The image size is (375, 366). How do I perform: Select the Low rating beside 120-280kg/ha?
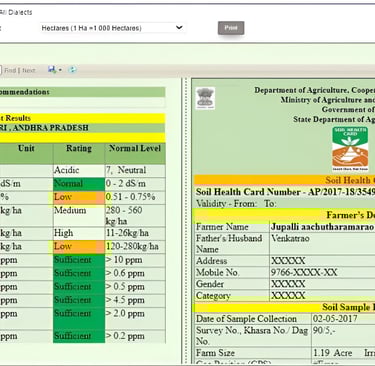tap(79, 246)
